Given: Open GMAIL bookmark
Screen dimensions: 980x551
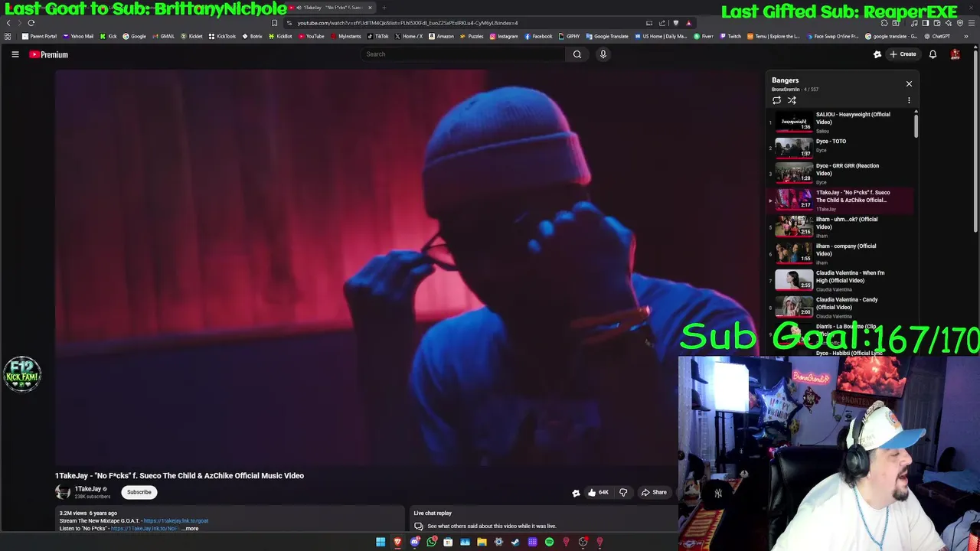Looking at the screenshot, I should [x=164, y=36].
